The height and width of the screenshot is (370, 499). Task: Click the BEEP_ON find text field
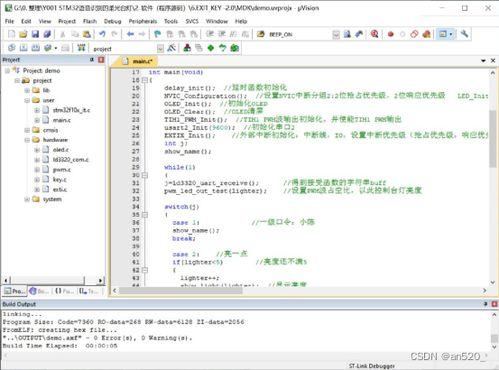tap(299, 34)
